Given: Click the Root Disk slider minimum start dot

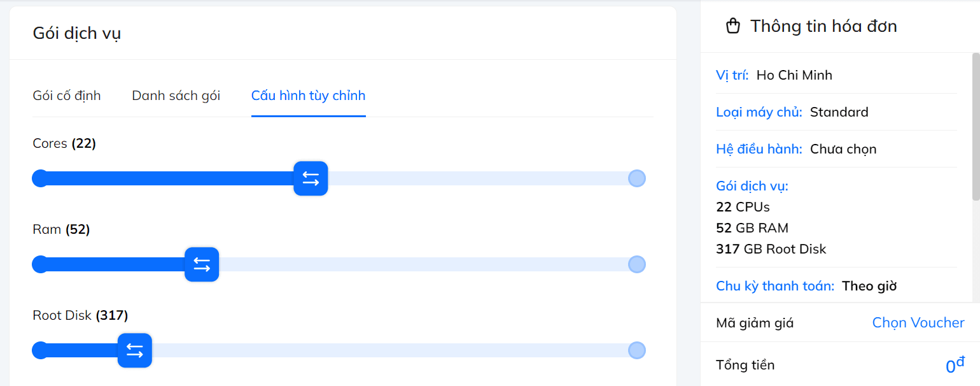Looking at the screenshot, I should point(40,350).
